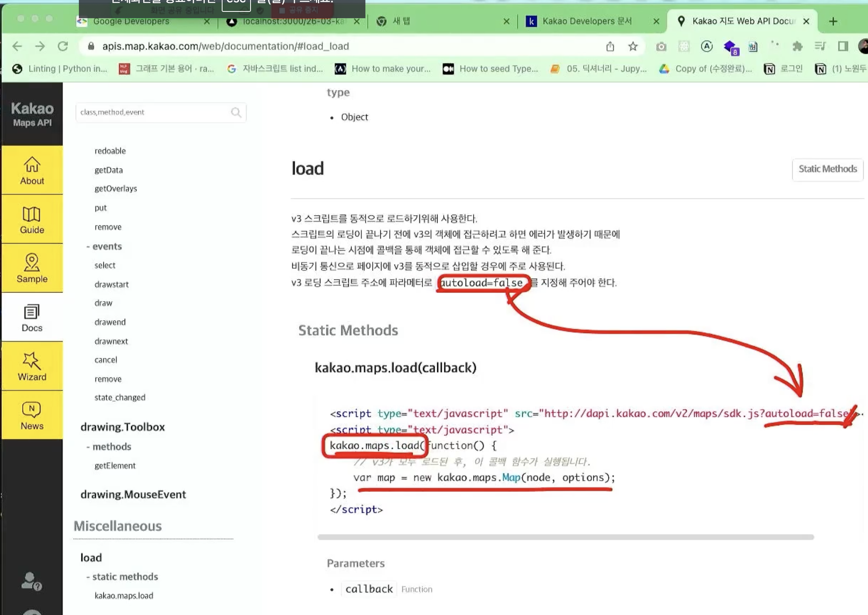Open 로그인 Notion bookmark

(783, 69)
